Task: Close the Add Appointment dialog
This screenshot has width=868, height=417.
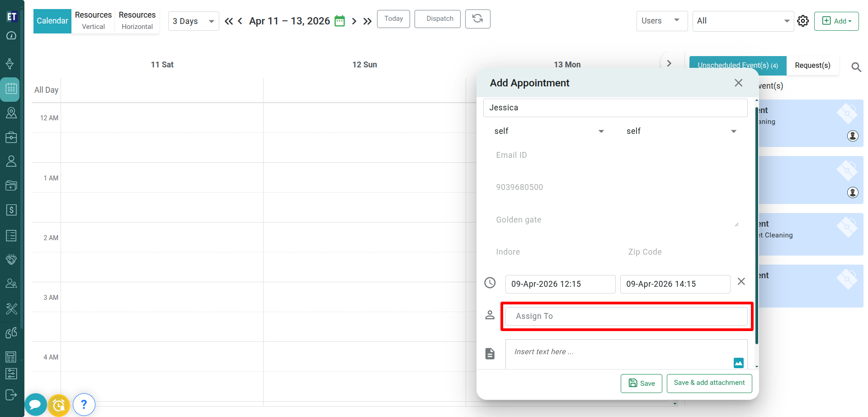Action: pyautogui.click(x=738, y=83)
